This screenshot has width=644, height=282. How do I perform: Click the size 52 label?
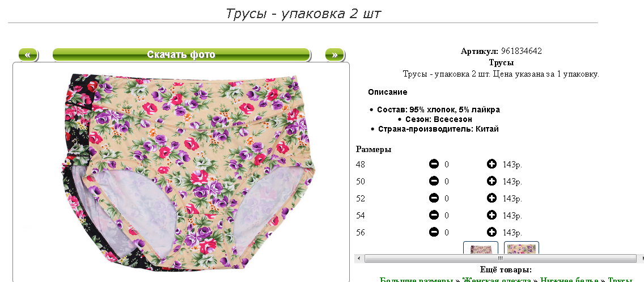click(360, 198)
